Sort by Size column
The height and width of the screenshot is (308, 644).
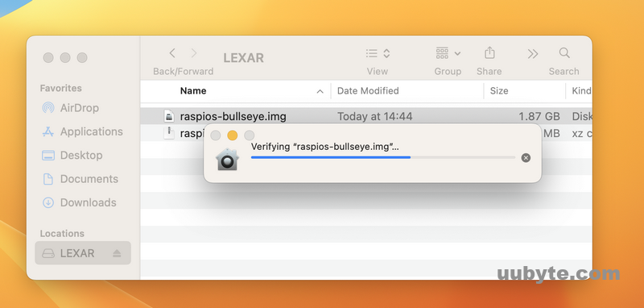(x=499, y=91)
